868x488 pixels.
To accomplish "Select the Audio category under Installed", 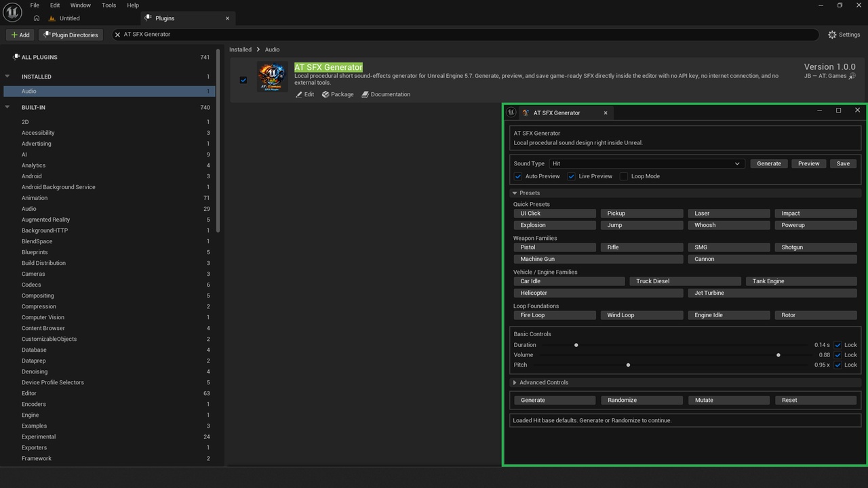I will click(x=108, y=91).
